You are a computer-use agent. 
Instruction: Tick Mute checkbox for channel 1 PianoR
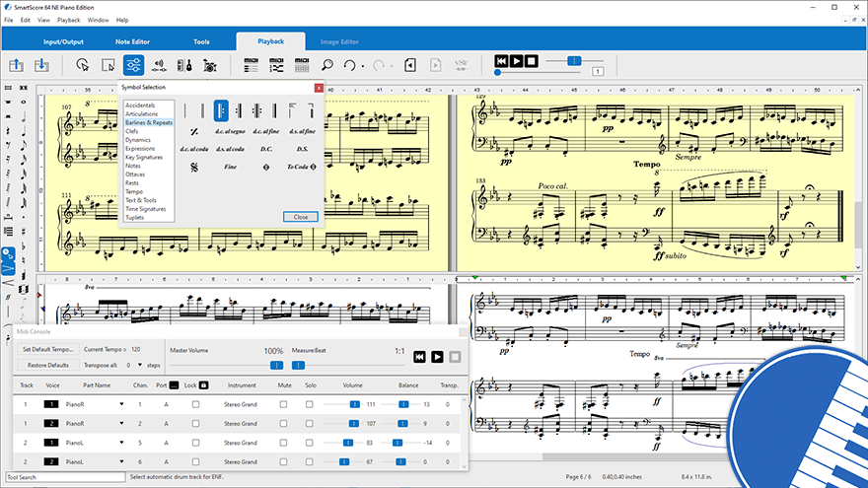(x=283, y=404)
